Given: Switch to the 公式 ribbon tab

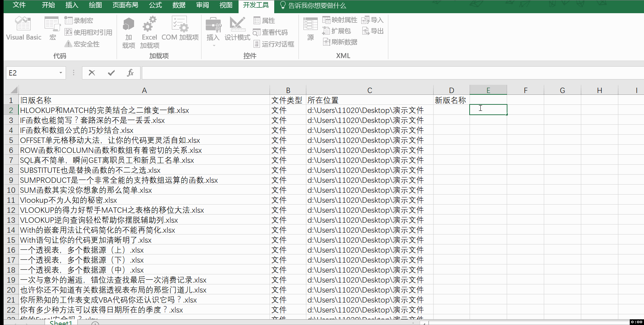Looking at the screenshot, I should point(155,6).
